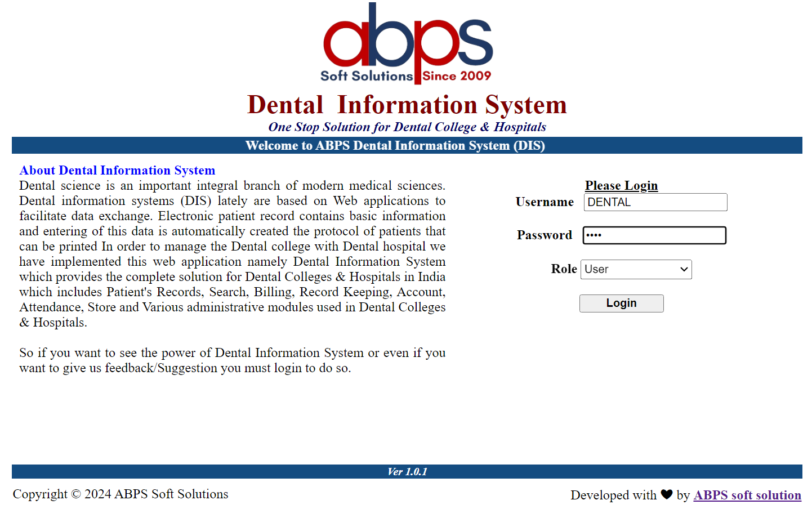
Task: Click the Ver 1.0.1 version text
Action: [x=407, y=472]
